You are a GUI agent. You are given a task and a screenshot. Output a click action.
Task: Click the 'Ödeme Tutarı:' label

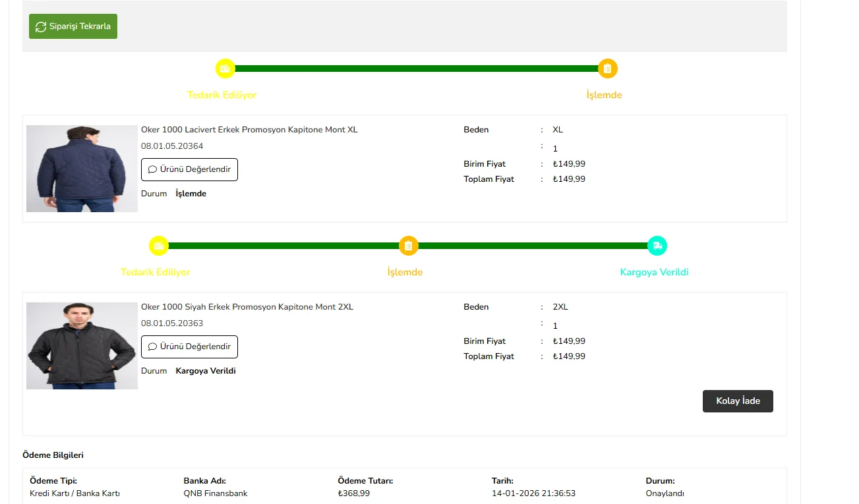pos(366,481)
